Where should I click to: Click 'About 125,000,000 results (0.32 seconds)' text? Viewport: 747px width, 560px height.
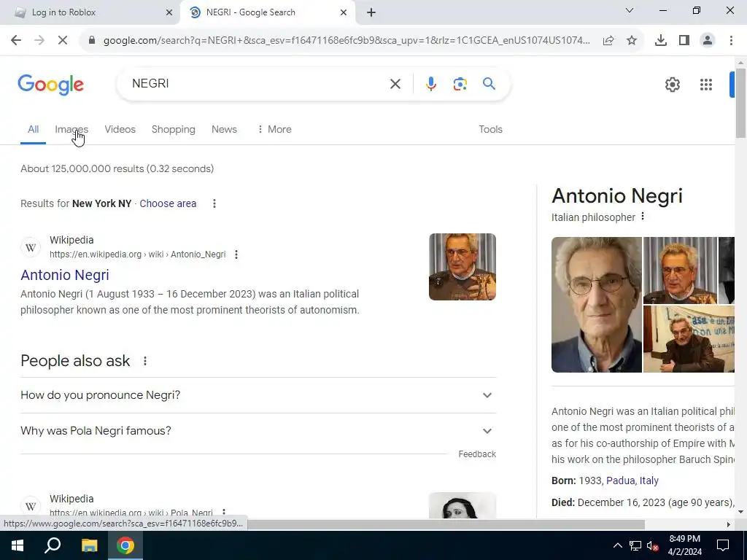click(x=117, y=168)
